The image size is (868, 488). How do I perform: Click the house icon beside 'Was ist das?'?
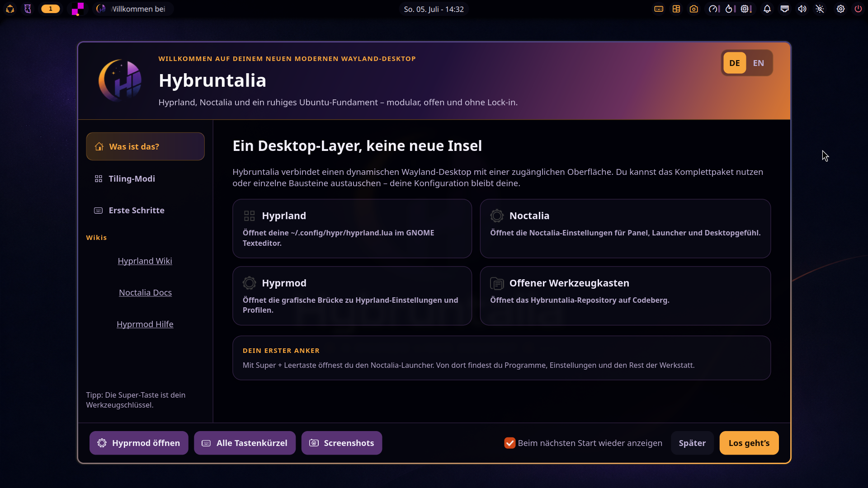pyautogui.click(x=99, y=146)
